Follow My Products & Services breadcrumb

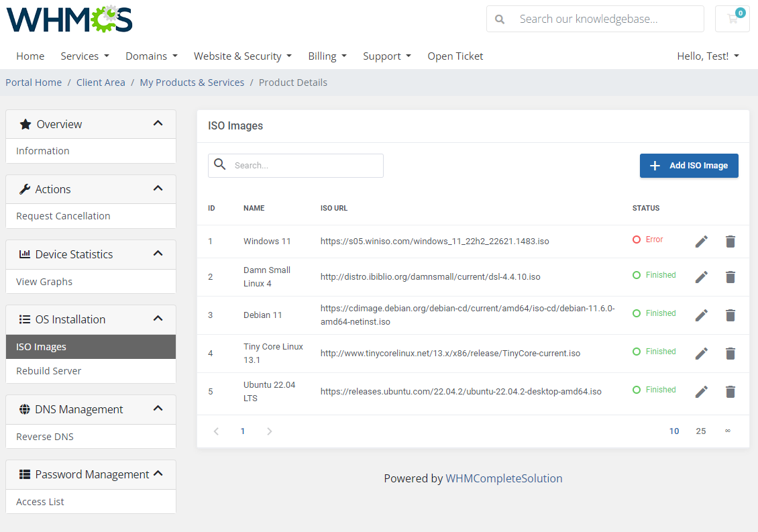point(192,83)
